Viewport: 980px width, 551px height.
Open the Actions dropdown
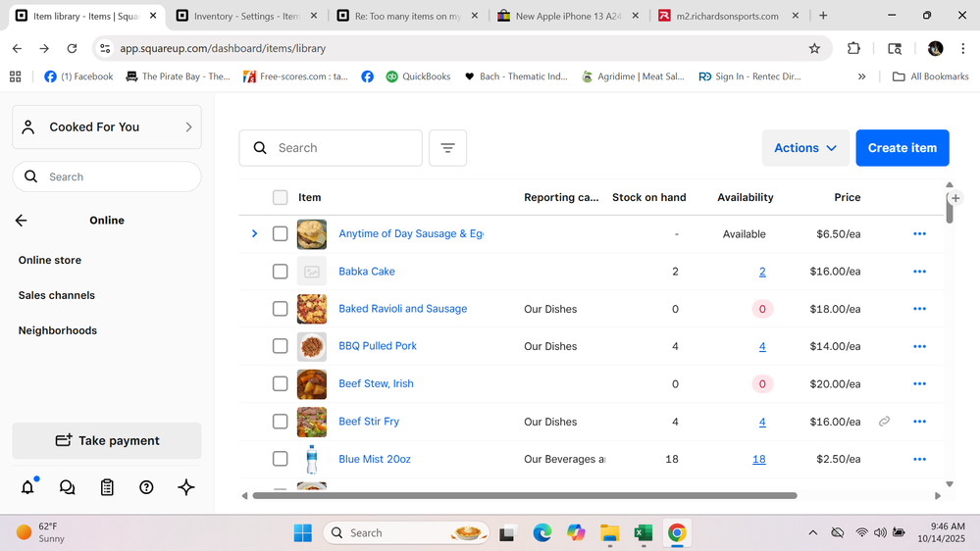click(805, 148)
